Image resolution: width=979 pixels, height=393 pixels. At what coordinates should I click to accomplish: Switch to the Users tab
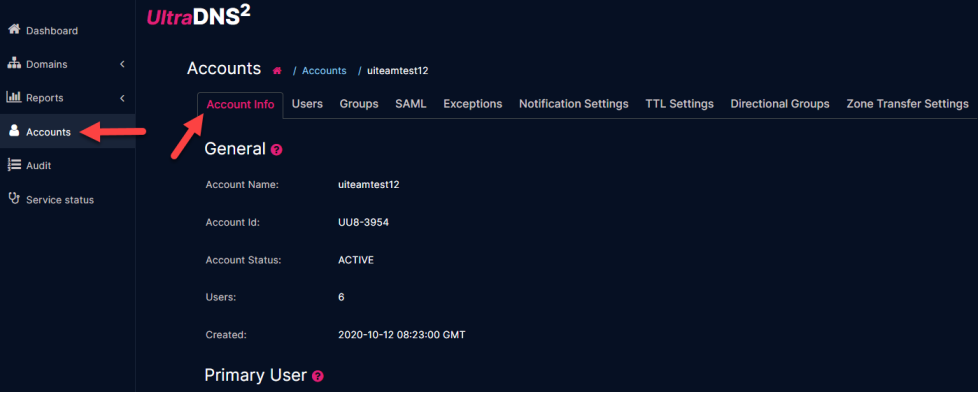pos(307,104)
